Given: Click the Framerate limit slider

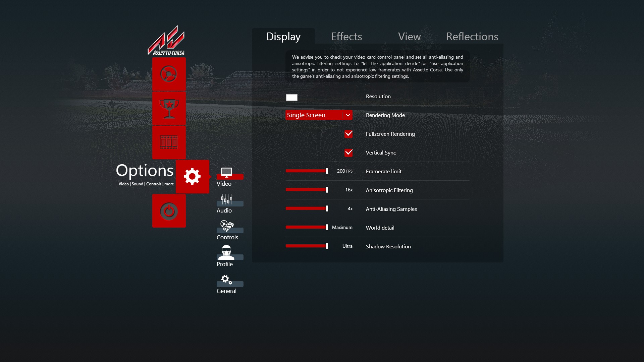Looking at the screenshot, I should [307, 171].
